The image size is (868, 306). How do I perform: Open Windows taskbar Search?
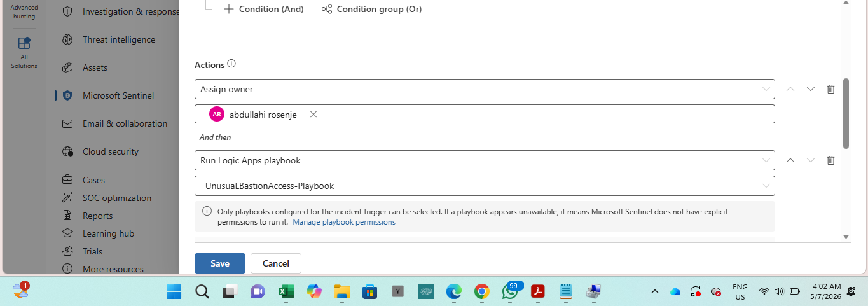[202, 291]
